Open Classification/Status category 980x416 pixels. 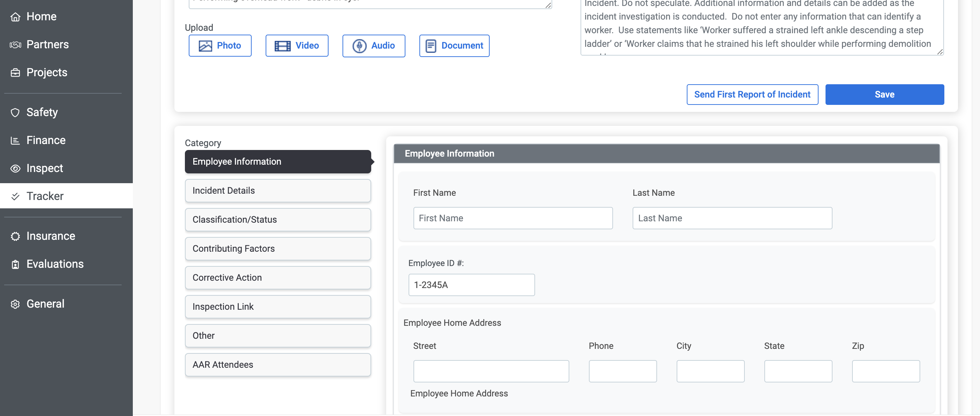coord(278,220)
